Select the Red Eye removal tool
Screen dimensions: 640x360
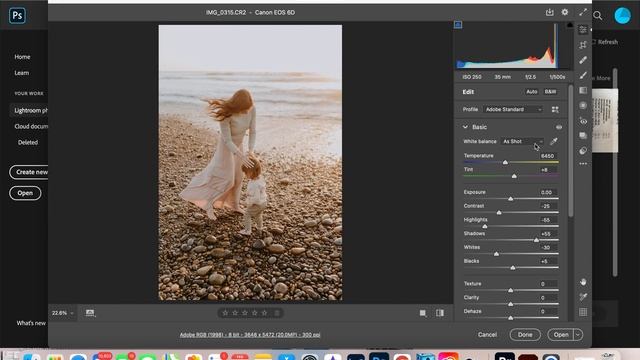click(x=583, y=121)
